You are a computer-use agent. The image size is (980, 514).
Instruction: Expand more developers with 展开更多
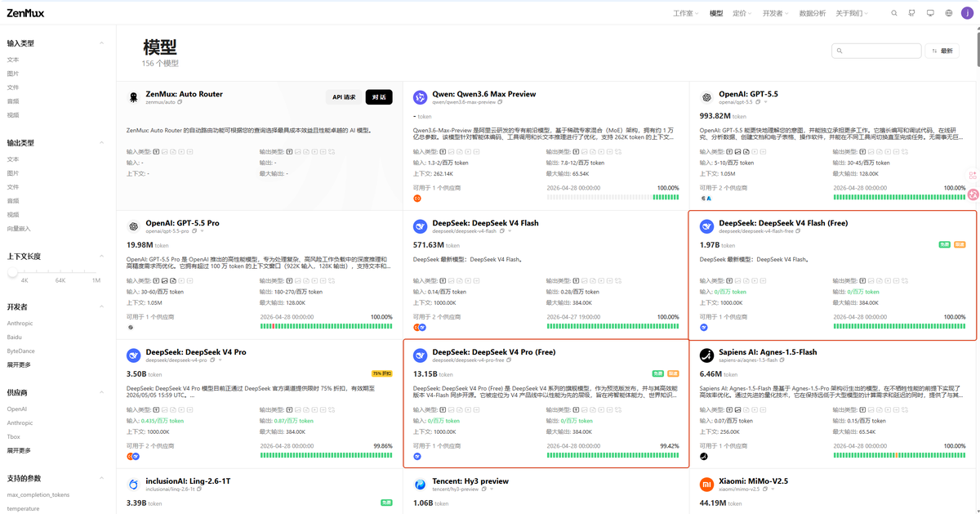coord(19,364)
